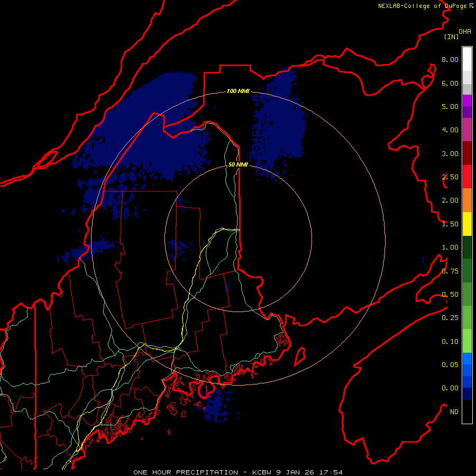Screen dimensions: 476x476
Task: Click the 9 JAN 26 date text
Action: pos(296,472)
